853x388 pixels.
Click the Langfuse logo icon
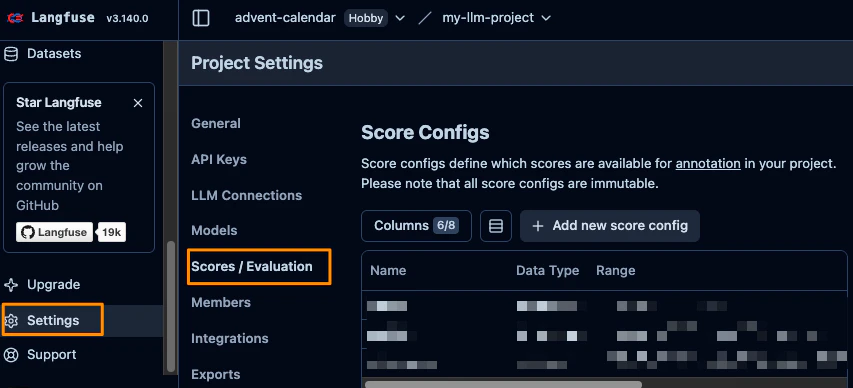point(15,18)
